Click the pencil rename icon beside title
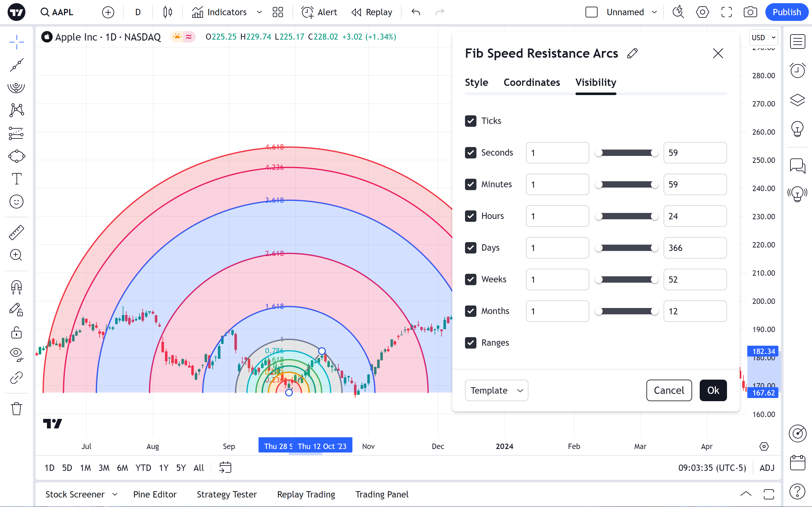Screen dimensions: 812x507 (632, 53)
